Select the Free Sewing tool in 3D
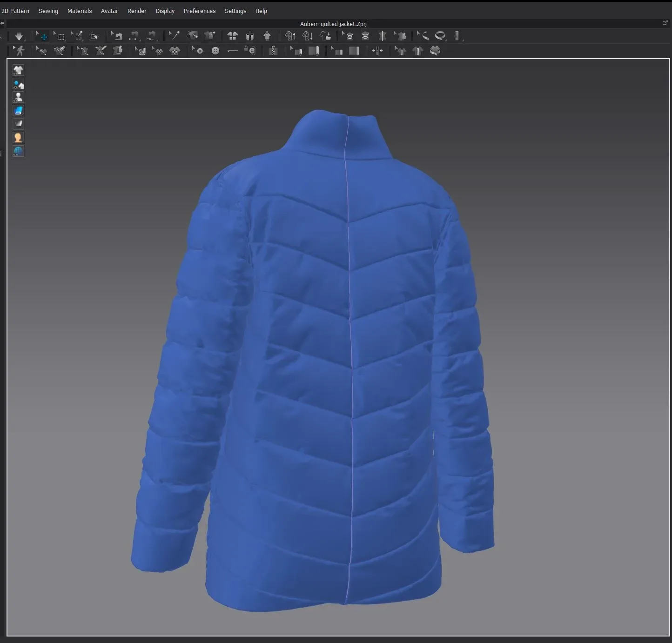This screenshot has height=643, width=672. pos(151,36)
